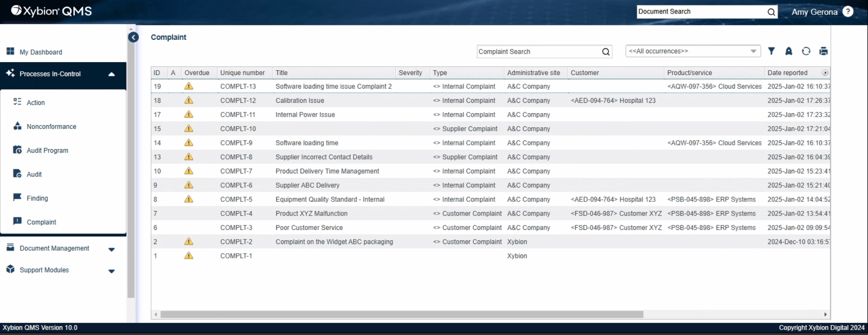Viewport: 868px width, 335px height.
Task: Open the column options button beside Date reported
Action: coord(825,73)
